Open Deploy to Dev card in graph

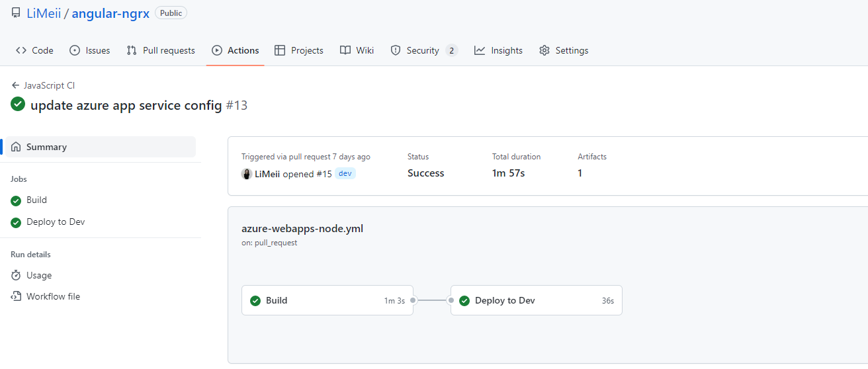pyautogui.click(x=537, y=300)
